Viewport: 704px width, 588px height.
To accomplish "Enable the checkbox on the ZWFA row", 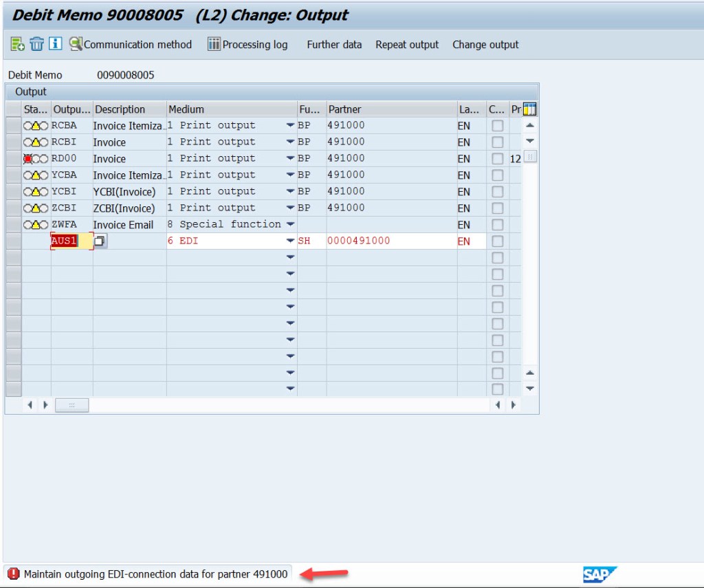I will [497, 224].
